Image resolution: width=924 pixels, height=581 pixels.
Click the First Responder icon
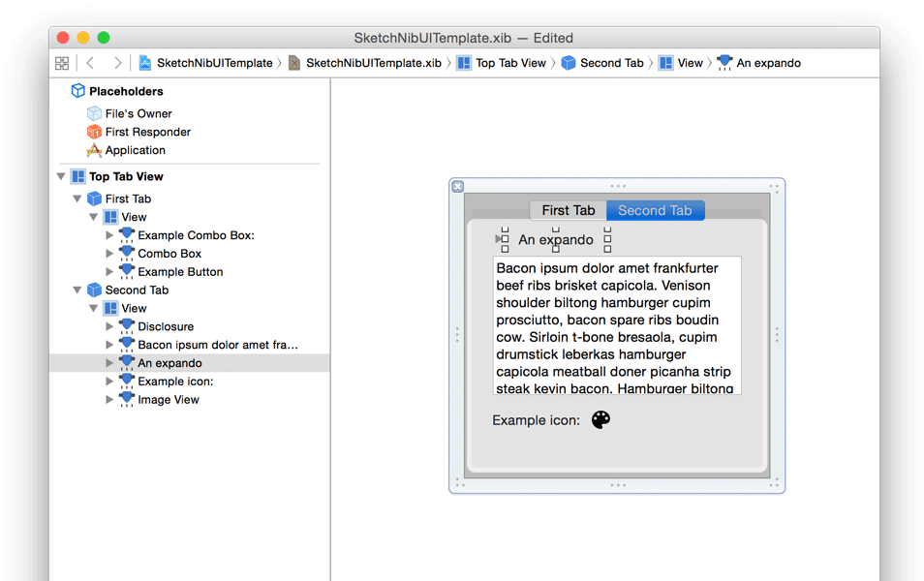pyautogui.click(x=94, y=132)
